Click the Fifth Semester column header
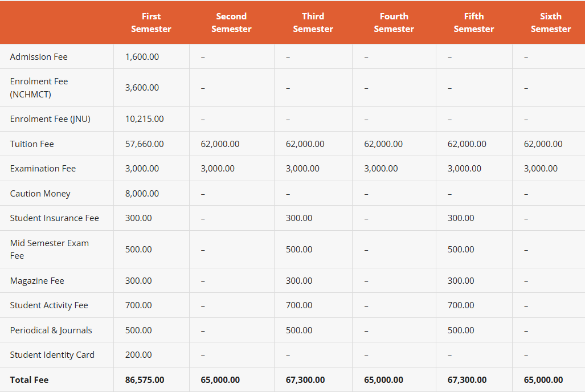 coord(473,23)
